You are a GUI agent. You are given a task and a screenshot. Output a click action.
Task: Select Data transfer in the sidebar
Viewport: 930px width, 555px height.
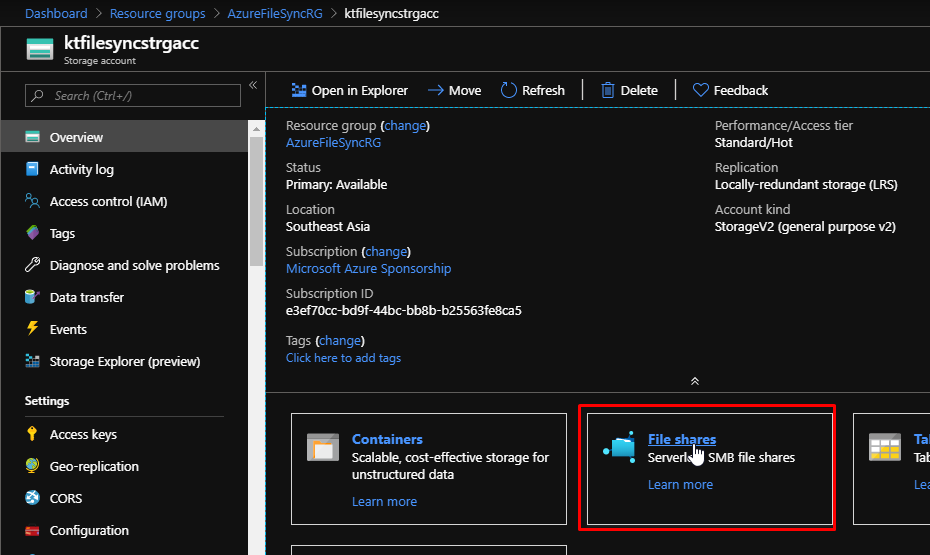(x=125, y=297)
